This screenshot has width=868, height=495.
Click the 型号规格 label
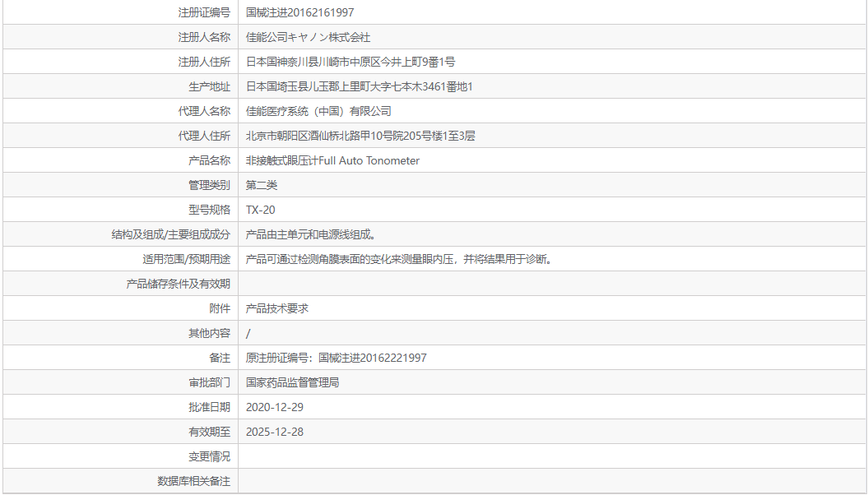(209, 210)
